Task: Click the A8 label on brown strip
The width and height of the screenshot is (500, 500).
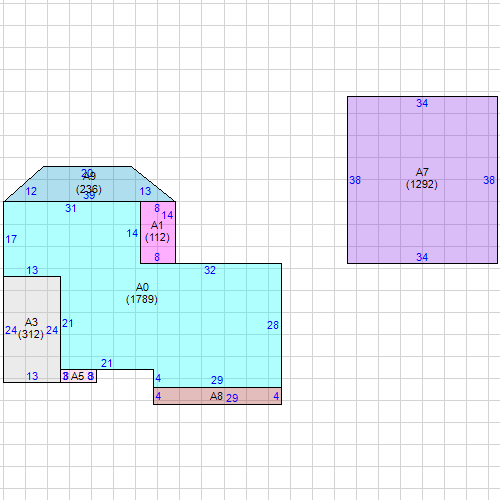Action: pos(216,396)
